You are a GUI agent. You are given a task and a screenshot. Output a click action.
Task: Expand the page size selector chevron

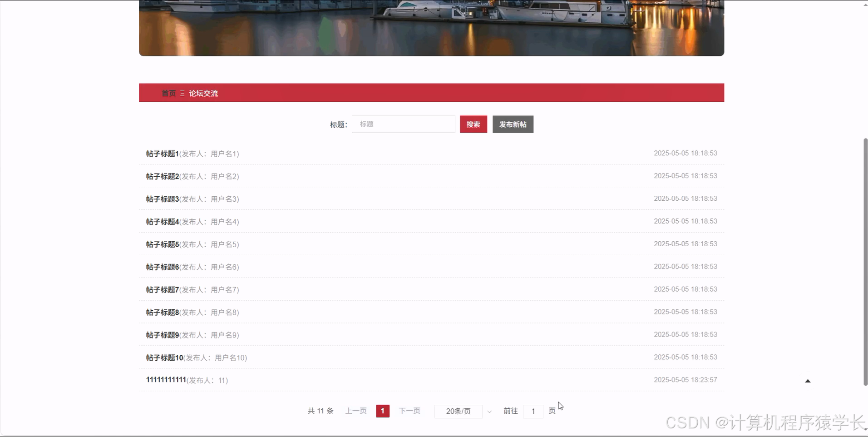[x=489, y=411]
